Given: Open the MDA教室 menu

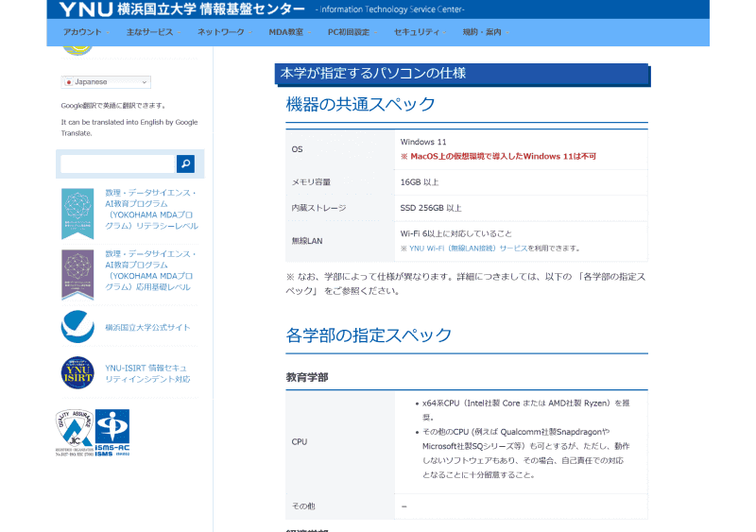Looking at the screenshot, I should [x=289, y=32].
